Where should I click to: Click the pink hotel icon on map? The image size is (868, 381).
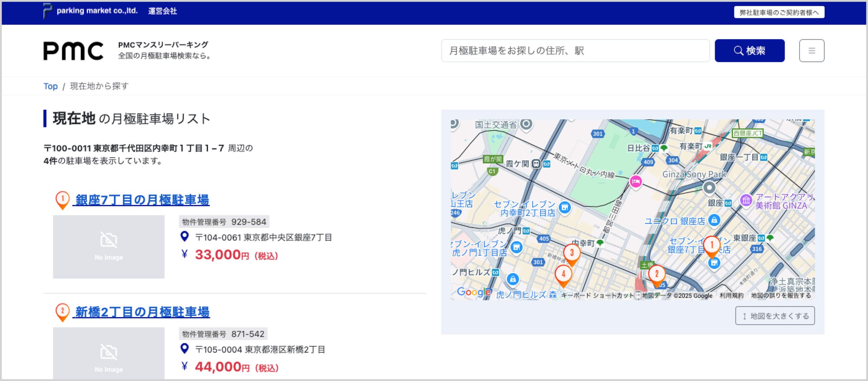636,182
